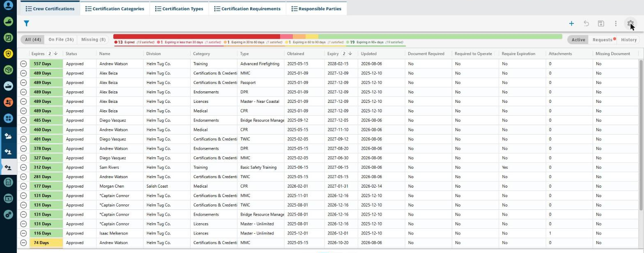Sort by Attachments column header
The image size is (644, 253).
click(560, 53)
